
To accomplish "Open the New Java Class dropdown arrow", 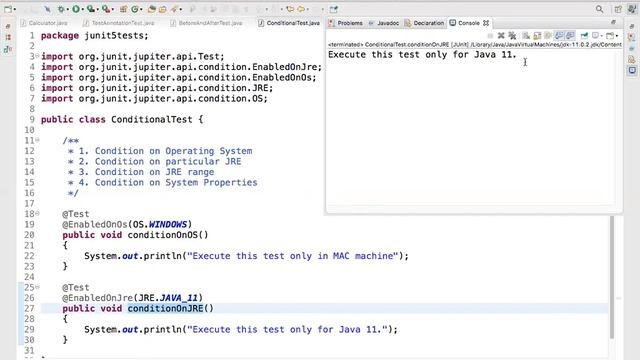I will (x=141, y=9).
